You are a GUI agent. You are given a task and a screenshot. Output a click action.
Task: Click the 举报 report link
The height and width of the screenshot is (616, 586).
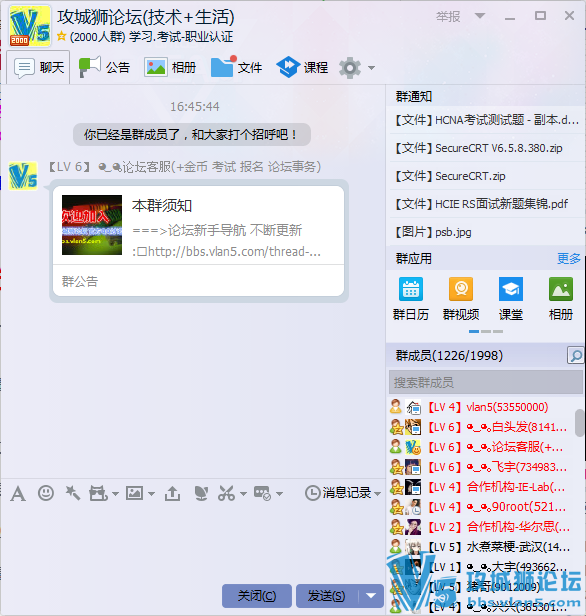[x=448, y=16]
